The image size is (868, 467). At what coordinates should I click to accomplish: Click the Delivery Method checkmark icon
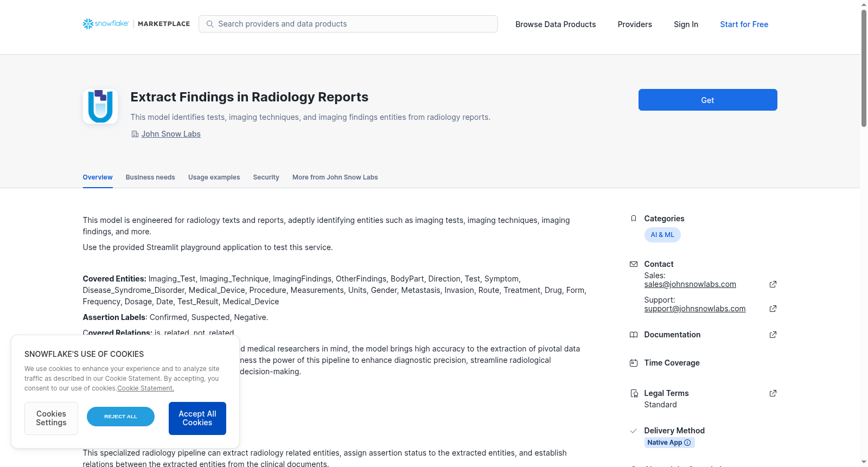[x=633, y=431]
